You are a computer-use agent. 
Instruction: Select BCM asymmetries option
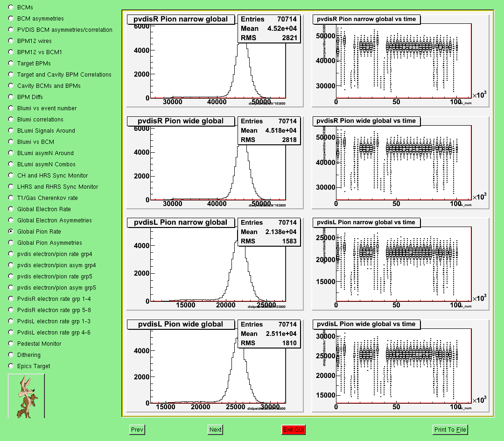click(x=11, y=18)
